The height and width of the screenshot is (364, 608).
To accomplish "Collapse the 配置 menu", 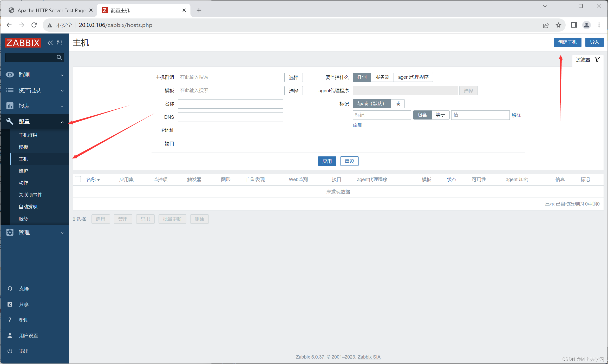I will pyautogui.click(x=62, y=122).
